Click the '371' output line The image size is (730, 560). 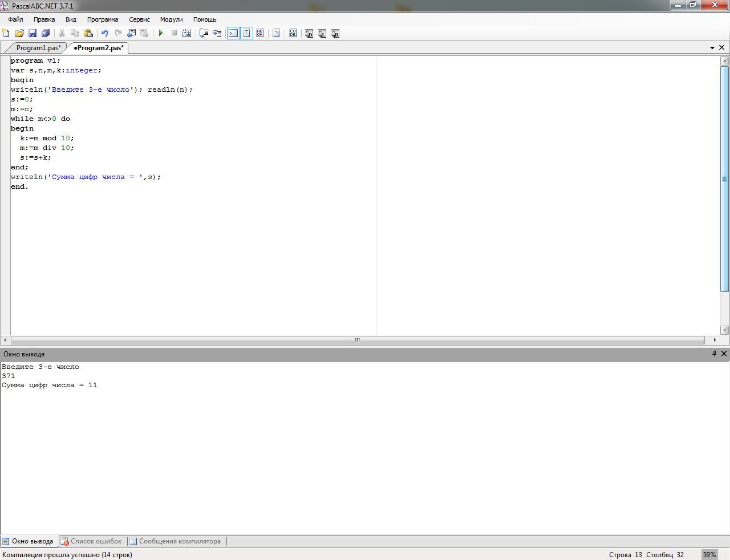tap(9, 376)
